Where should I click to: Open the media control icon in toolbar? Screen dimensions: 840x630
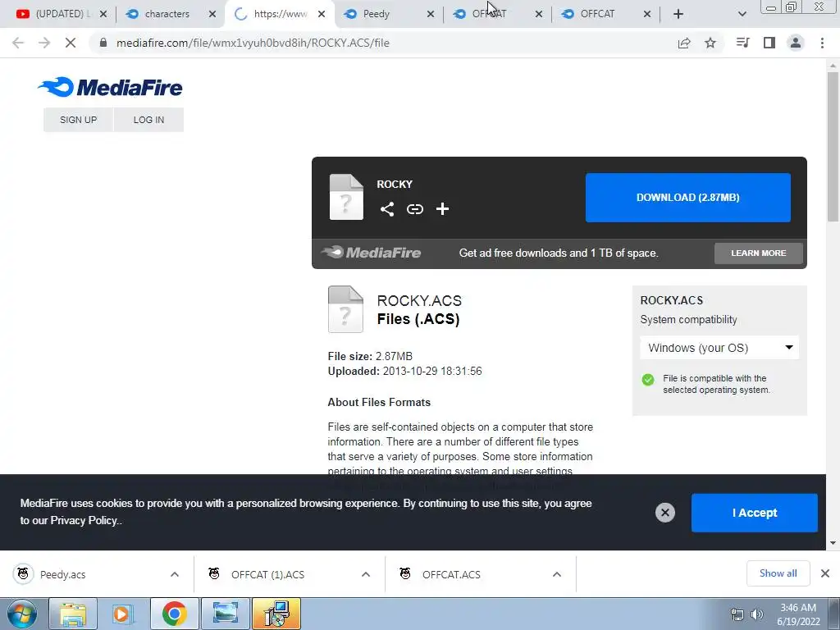[x=742, y=43]
